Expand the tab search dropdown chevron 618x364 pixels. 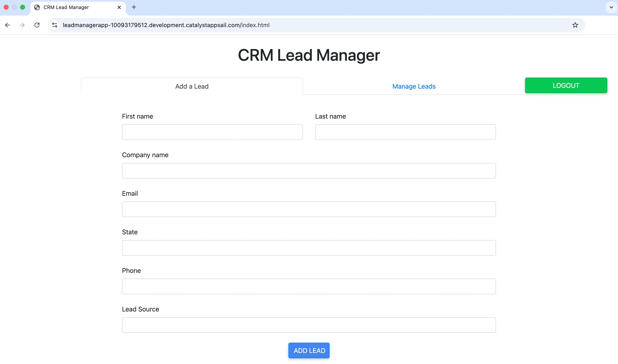(x=611, y=7)
